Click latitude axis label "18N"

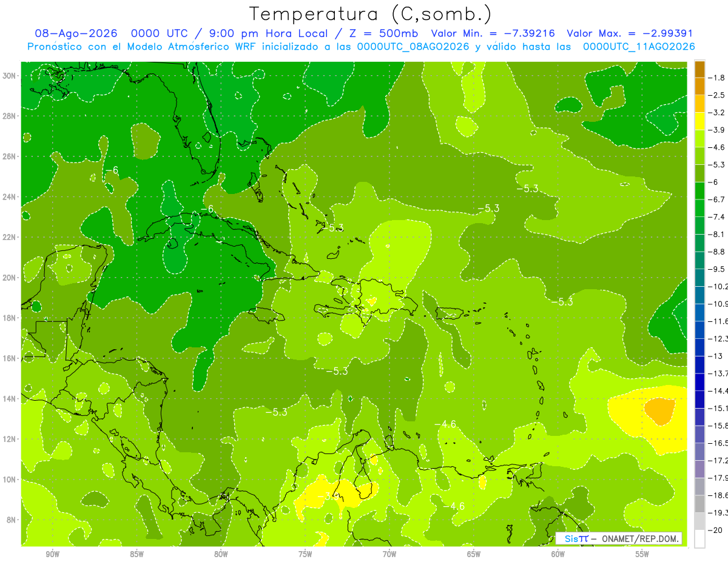(x=10, y=318)
